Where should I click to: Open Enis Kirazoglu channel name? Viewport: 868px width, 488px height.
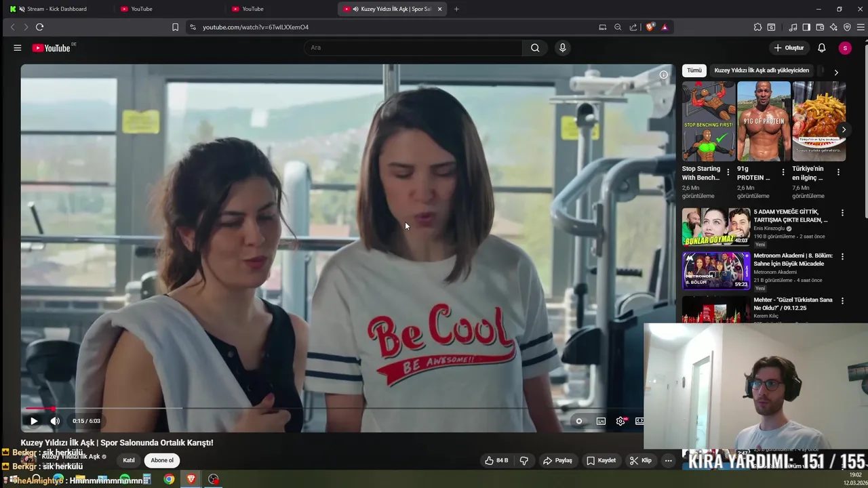coord(769,228)
